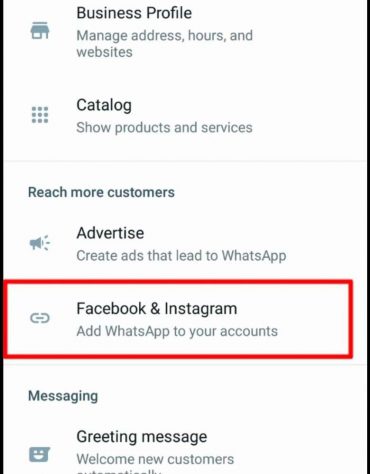
Task: Tap the 'Reach more customers' section header
Action: [x=101, y=192]
